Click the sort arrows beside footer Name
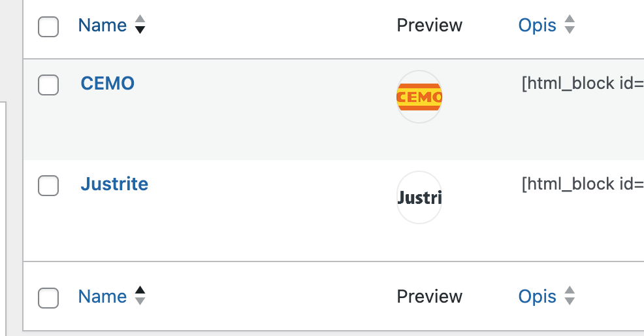644x336 pixels. click(x=140, y=296)
